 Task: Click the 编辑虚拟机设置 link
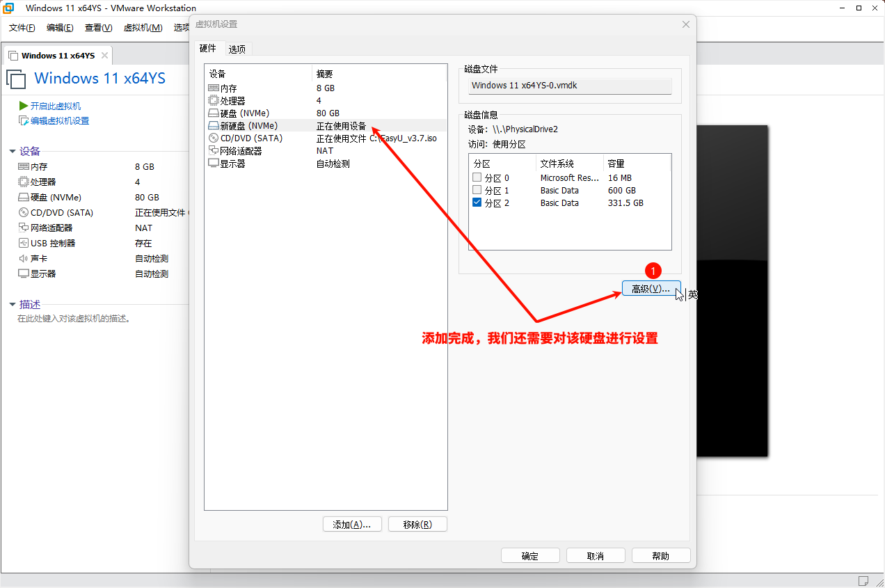60,121
